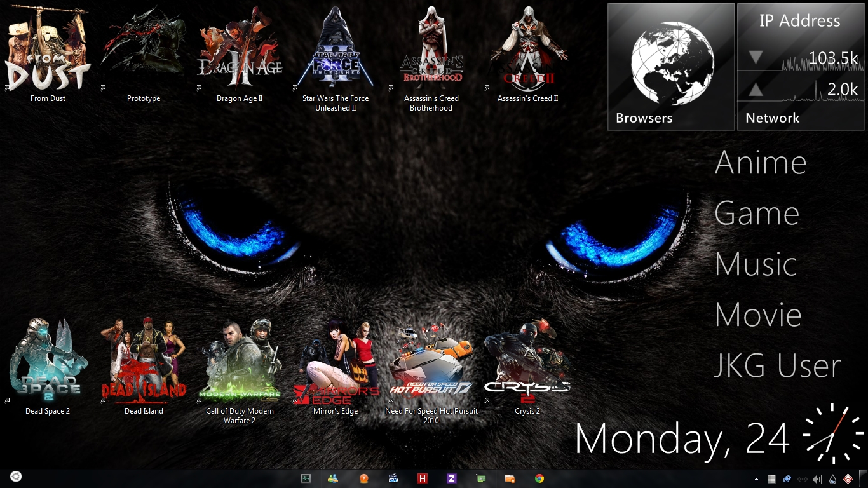868x488 pixels.
Task: Open the Dead Island game icon
Action: (144, 367)
